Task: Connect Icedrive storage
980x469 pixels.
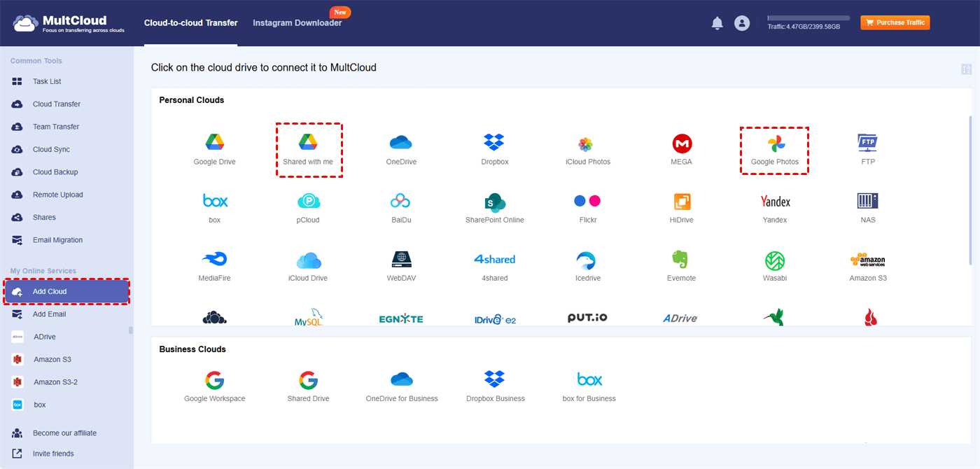Action: 588,266
